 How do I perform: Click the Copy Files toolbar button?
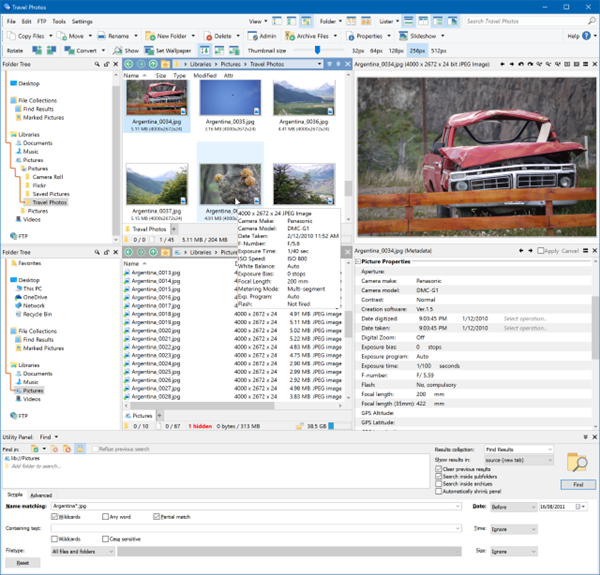tap(32, 35)
